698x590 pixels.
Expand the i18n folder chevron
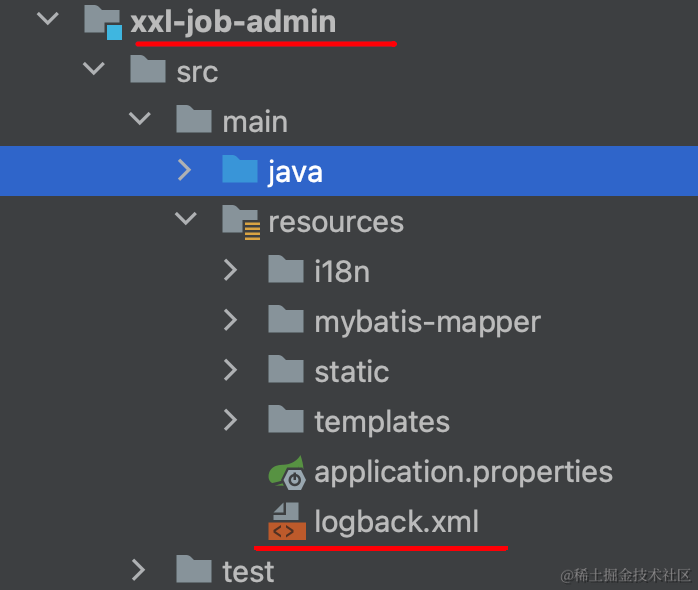(x=230, y=270)
